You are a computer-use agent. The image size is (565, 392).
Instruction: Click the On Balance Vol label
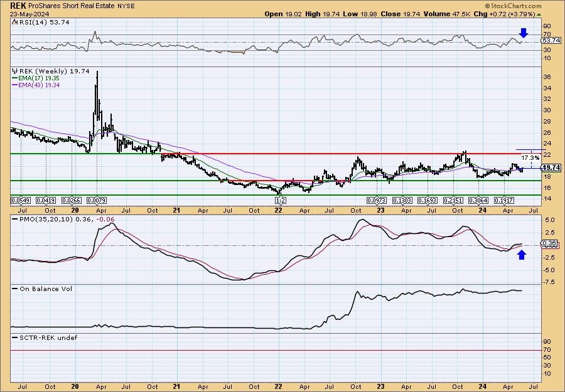tap(46, 289)
